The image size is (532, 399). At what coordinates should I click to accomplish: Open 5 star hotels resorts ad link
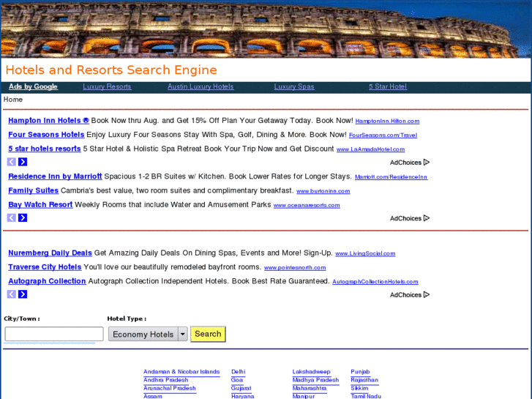(45, 149)
